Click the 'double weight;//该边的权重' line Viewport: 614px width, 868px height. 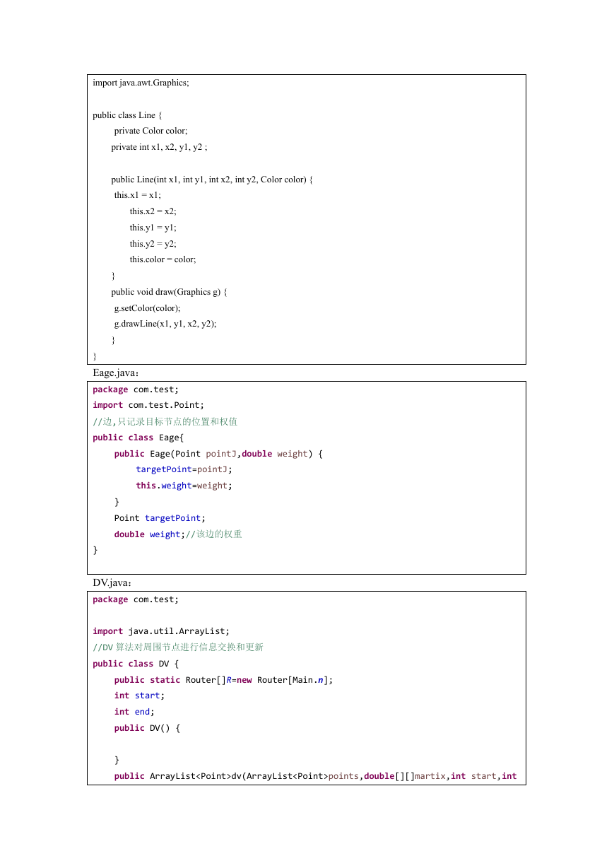pos(178,534)
